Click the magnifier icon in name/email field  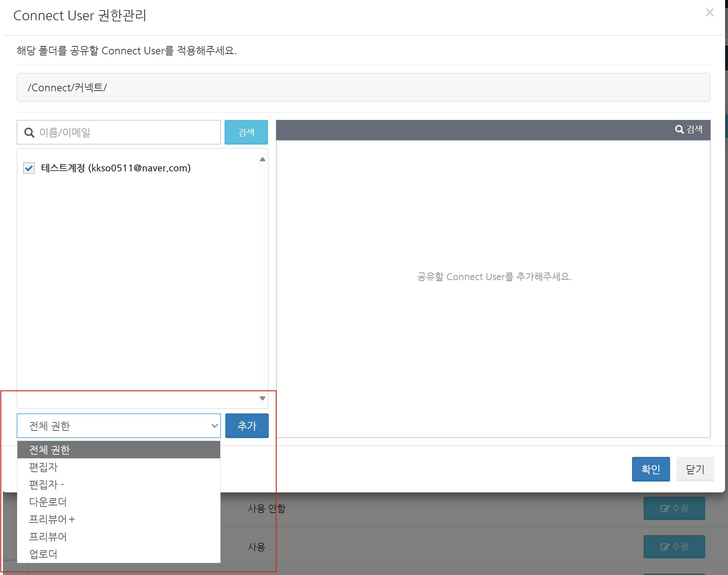click(x=29, y=133)
